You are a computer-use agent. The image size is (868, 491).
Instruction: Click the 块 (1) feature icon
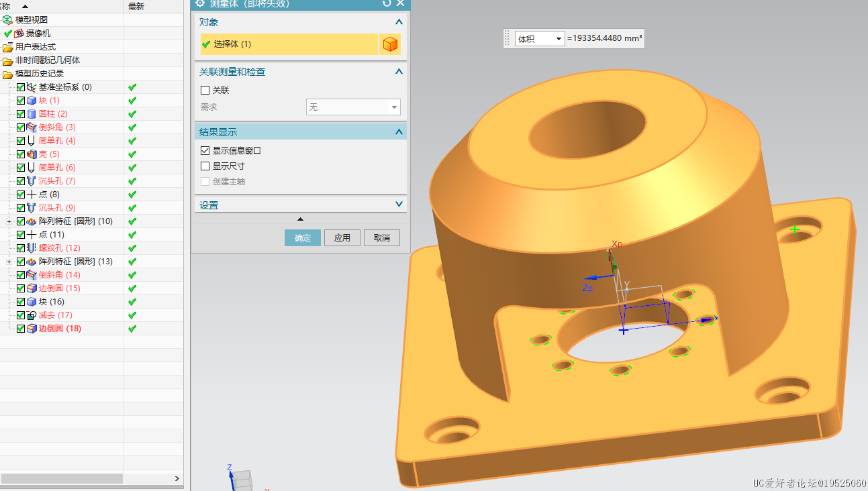click(x=32, y=101)
